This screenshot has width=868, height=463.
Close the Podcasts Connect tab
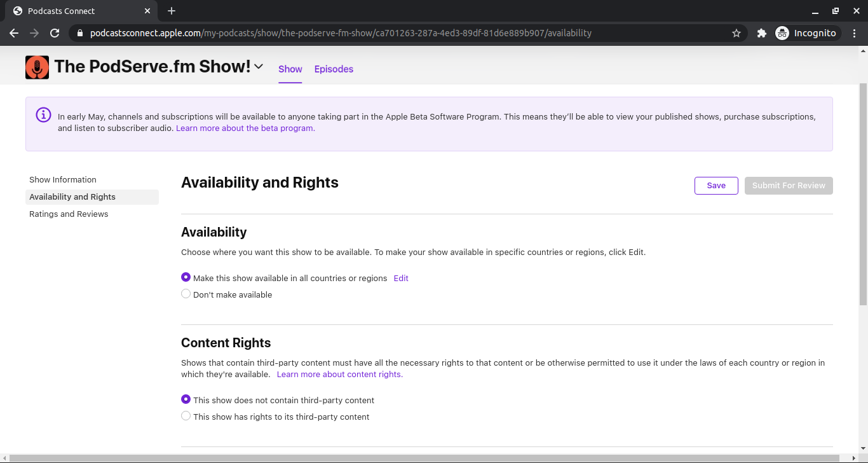(147, 11)
